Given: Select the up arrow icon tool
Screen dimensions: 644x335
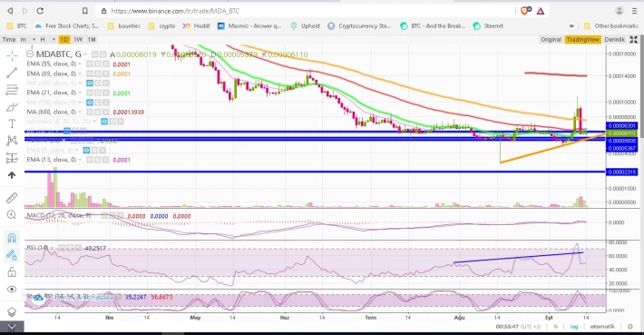Looking at the screenshot, I should pos(12,175).
